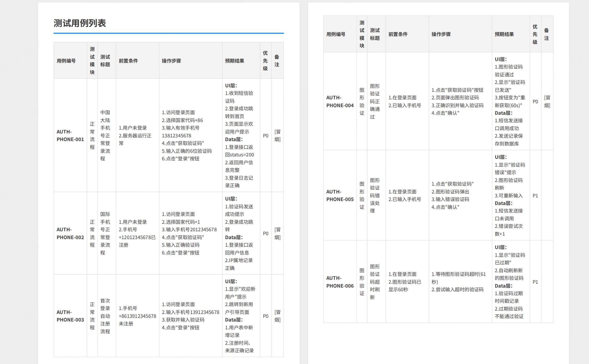Click the AUTH-PHONE-003 case ID cell
Image resolution: width=589 pixels, height=364 pixels.
pos(70,316)
